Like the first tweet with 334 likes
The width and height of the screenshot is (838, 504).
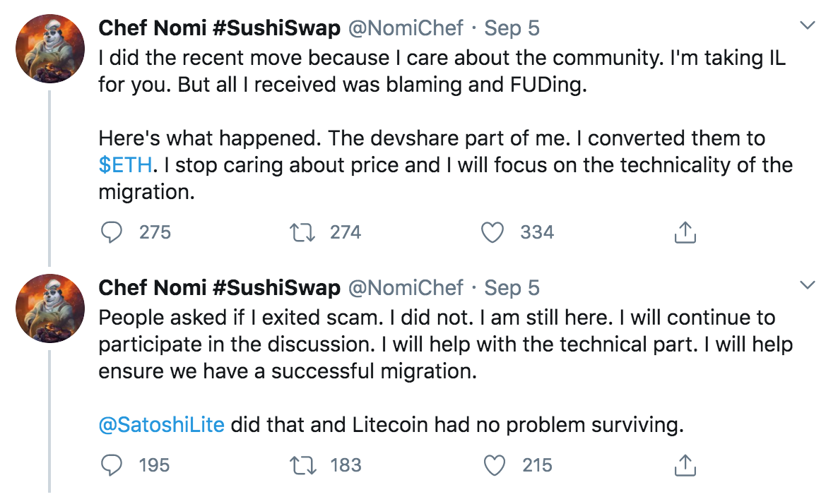[493, 232]
